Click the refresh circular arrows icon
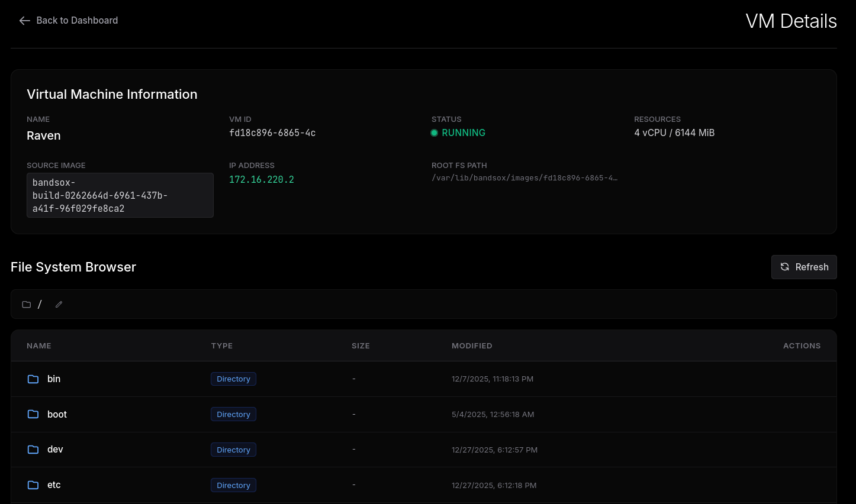Image resolution: width=856 pixels, height=504 pixels. [785, 267]
